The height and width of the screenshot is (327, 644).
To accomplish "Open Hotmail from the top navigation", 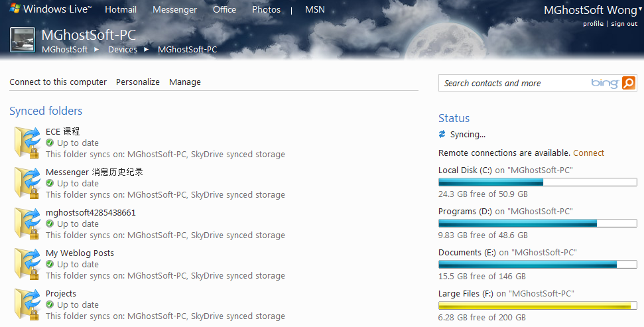I will coord(121,9).
